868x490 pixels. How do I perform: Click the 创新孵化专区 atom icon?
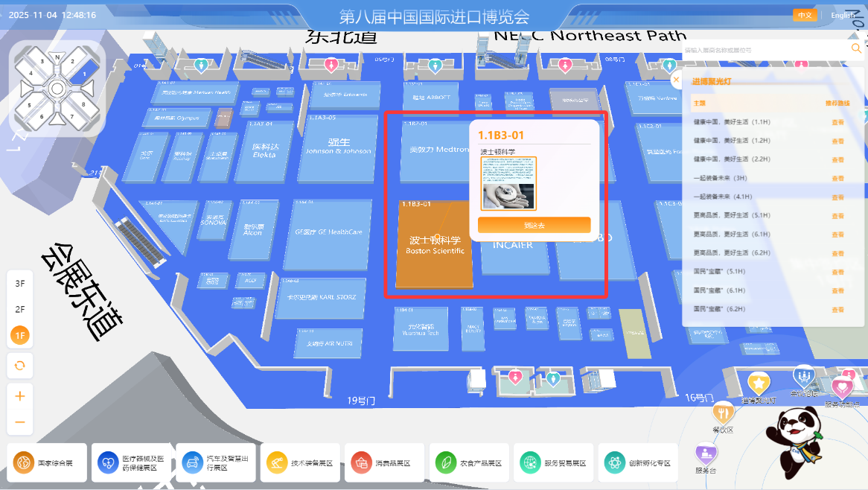tap(614, 462)
